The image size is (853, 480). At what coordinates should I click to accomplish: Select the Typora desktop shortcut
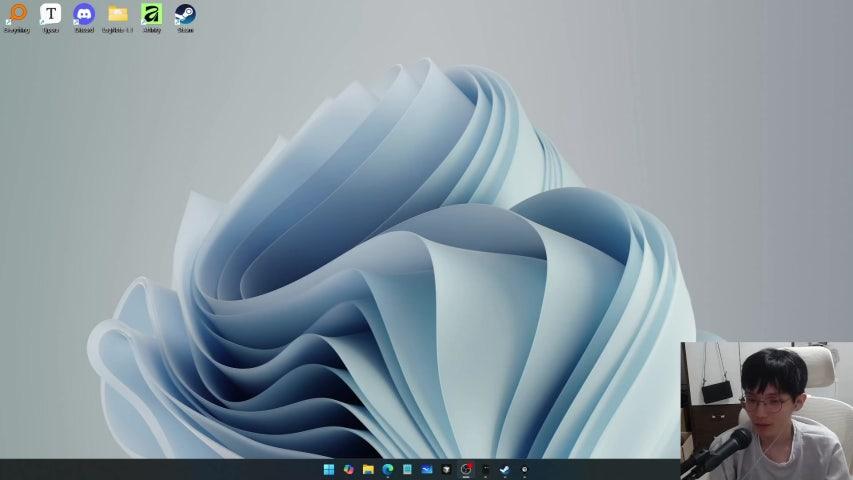[50, 15]
